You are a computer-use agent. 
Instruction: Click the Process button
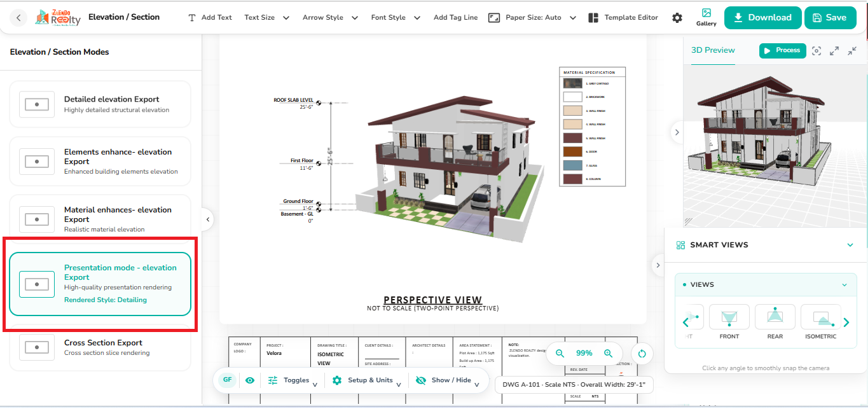pyautogui.click(x=783, y=50)
